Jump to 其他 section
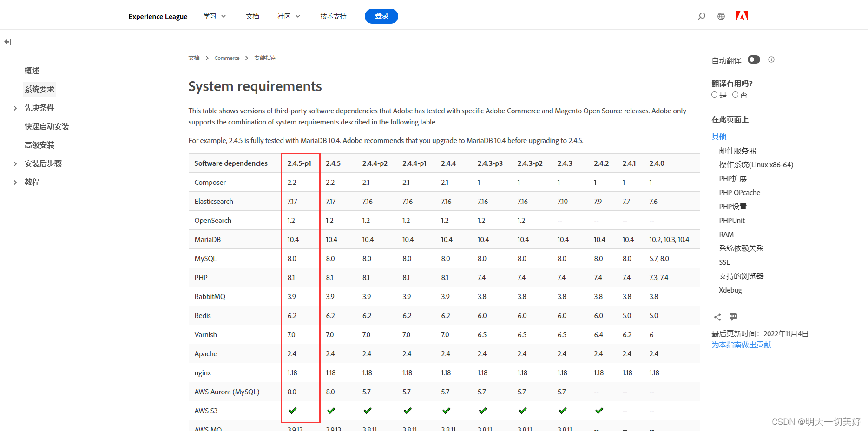 (x=719, y=137)
